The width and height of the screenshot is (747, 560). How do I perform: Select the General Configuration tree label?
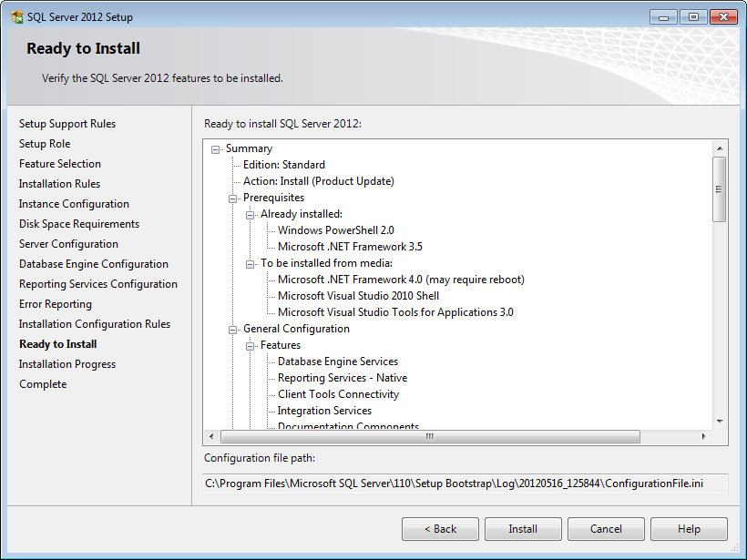(x=296, y=329)
